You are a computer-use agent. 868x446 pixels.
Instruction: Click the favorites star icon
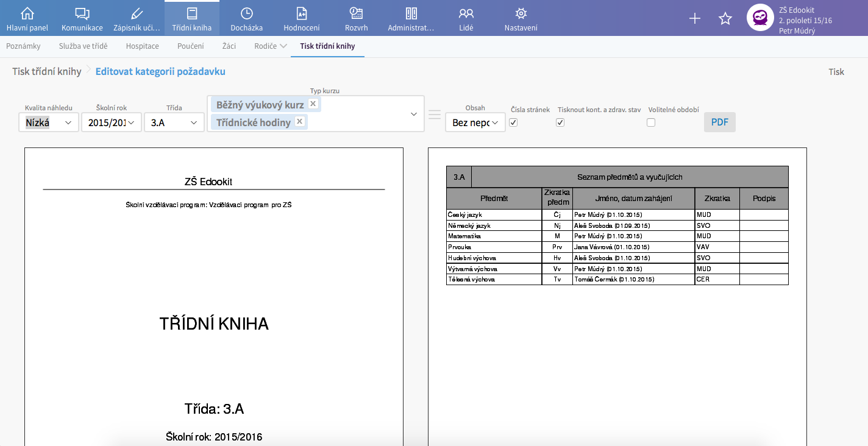[725, 18]
